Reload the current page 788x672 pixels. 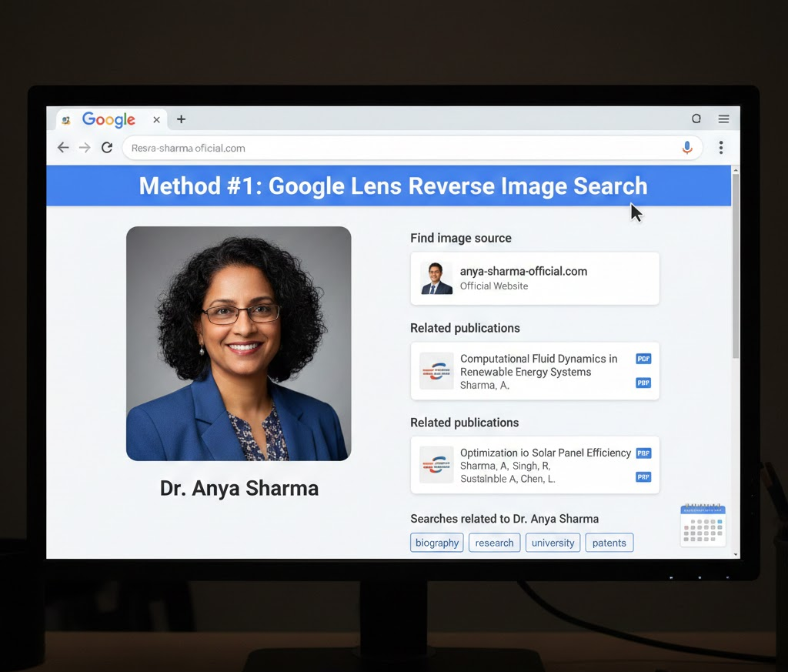pos(107,148)
